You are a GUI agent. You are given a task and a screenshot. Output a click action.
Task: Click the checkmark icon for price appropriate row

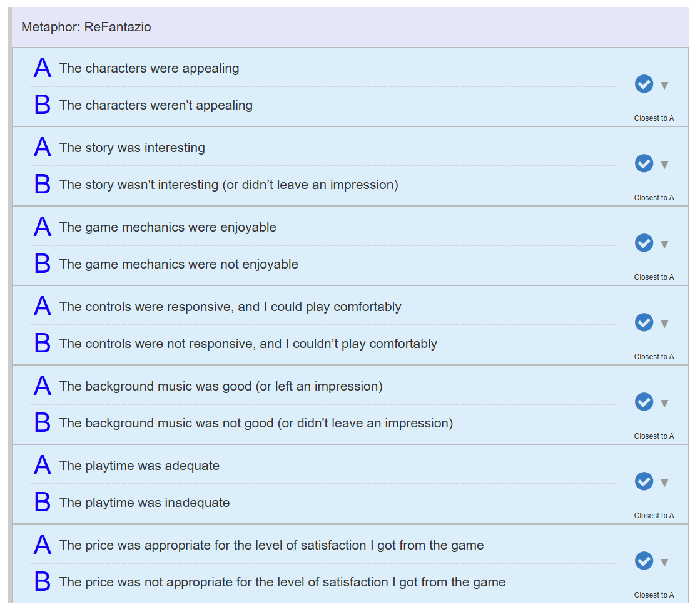point(644,561)
